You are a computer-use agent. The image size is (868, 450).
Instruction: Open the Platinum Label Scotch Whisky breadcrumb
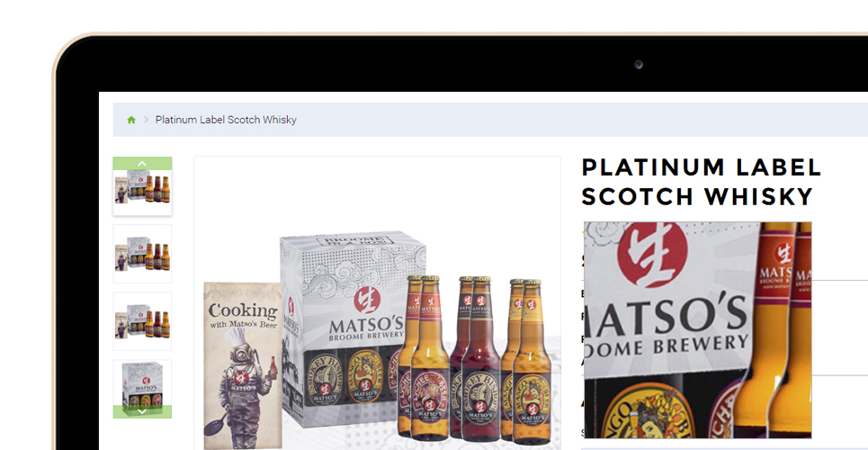tap(226, 120)
